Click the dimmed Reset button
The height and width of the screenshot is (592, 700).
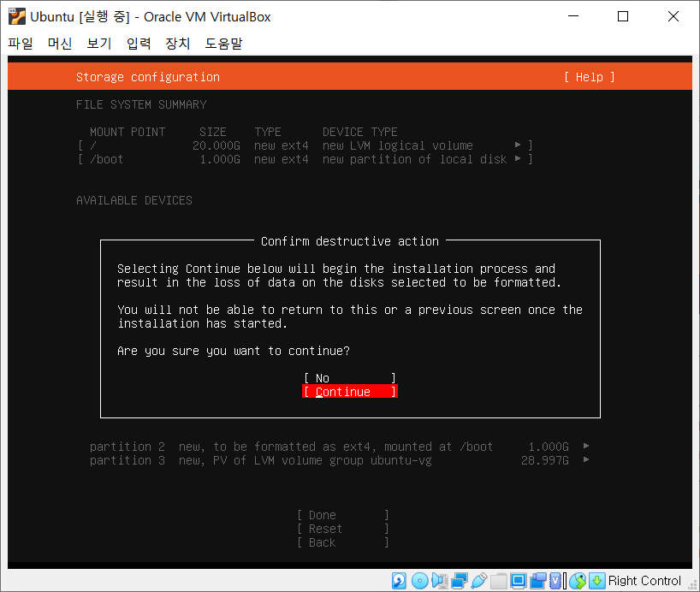pos(343,529)
